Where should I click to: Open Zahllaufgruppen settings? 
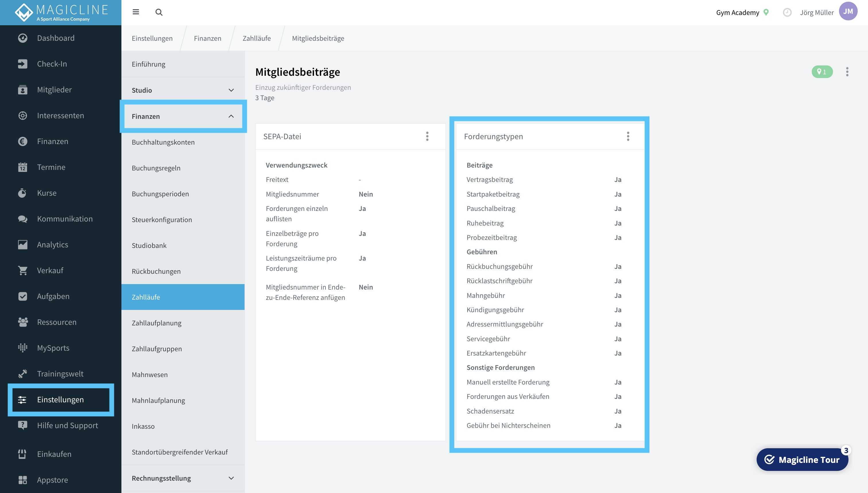(183, 349)
